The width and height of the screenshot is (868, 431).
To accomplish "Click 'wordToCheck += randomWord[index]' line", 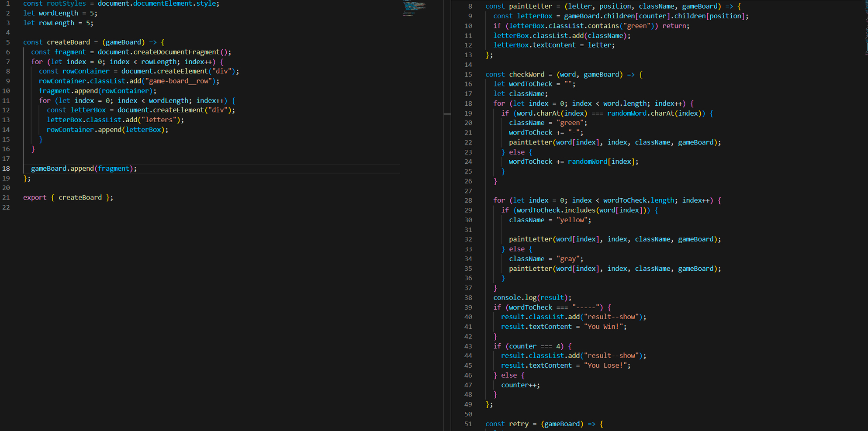I will [x=574, y=162].
